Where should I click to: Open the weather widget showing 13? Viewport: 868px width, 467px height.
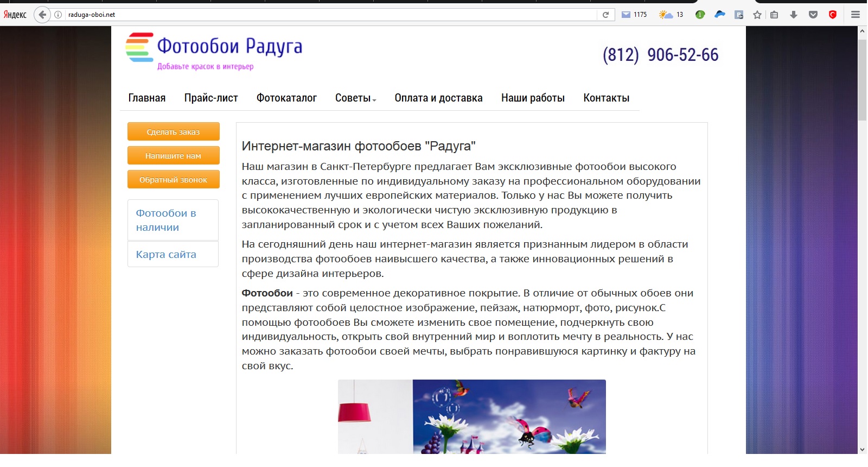pos(671,15)
